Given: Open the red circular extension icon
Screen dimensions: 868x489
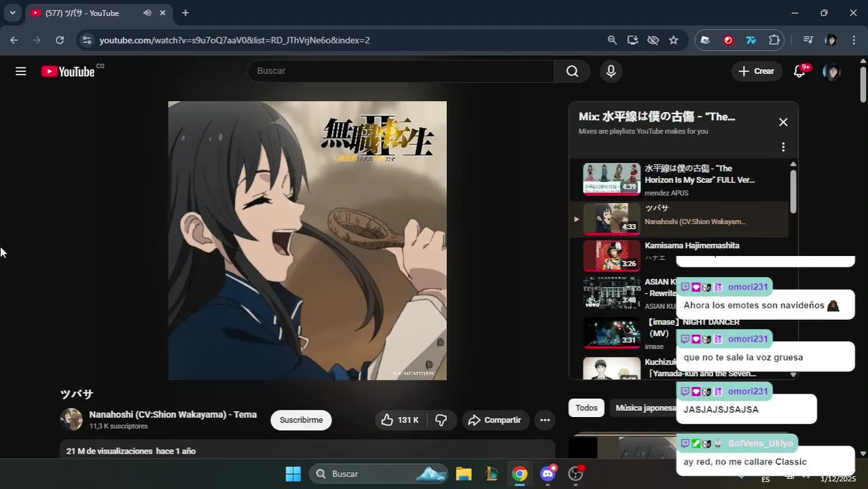Looking at the screenshot, I should point(728,40).
